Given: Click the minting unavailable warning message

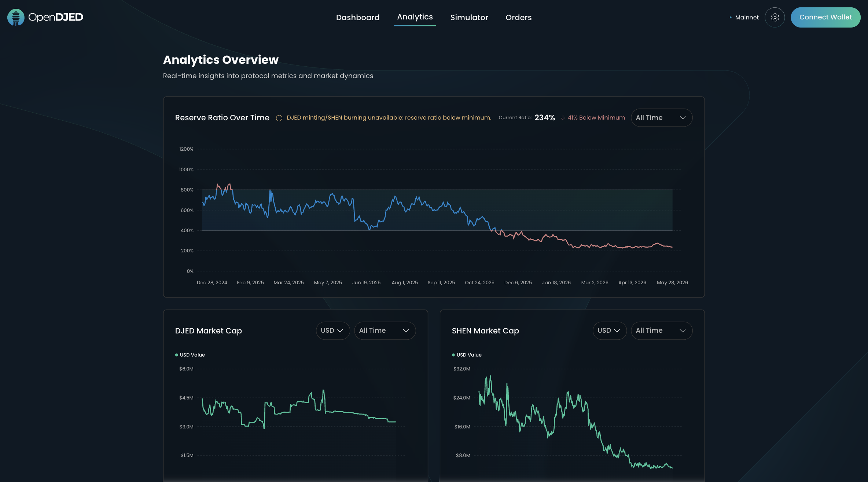Looking at the screenshot, I should (x=389, y=117).
